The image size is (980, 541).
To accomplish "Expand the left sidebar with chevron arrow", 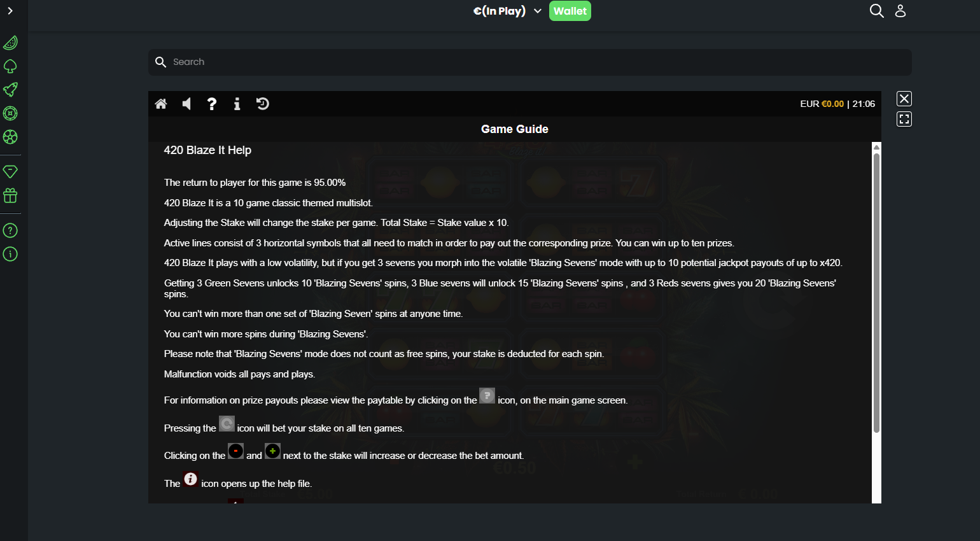I will pyautogui.click(x=10, y=11).
